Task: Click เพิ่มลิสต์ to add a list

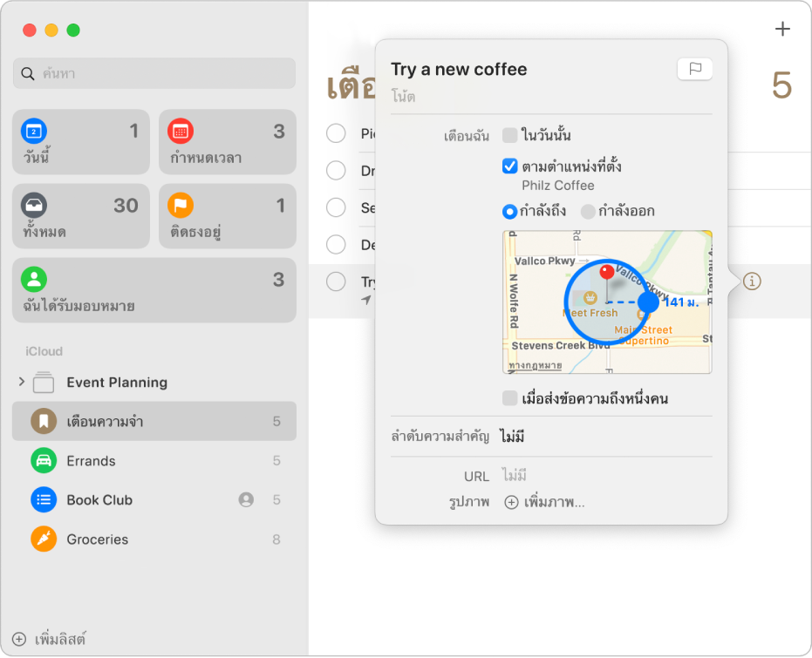Action: click(x=49, y=638)
